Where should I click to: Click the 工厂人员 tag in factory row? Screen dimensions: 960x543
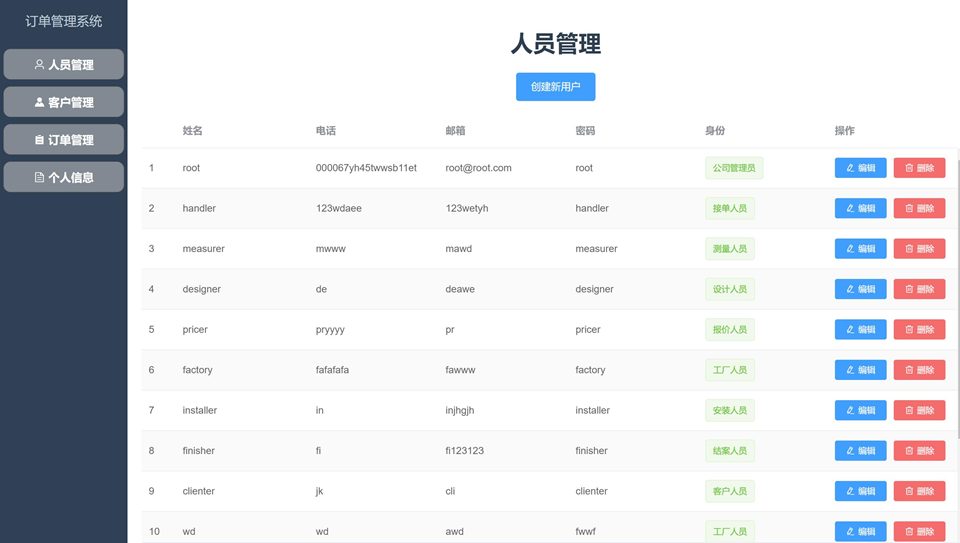pyautogui.click(x=729, y=370)
